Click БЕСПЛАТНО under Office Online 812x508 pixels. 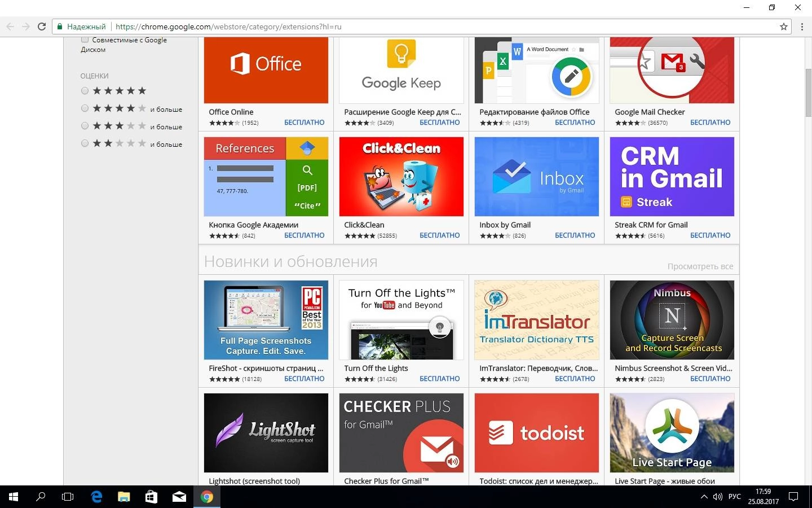click(x=304, y=122)
